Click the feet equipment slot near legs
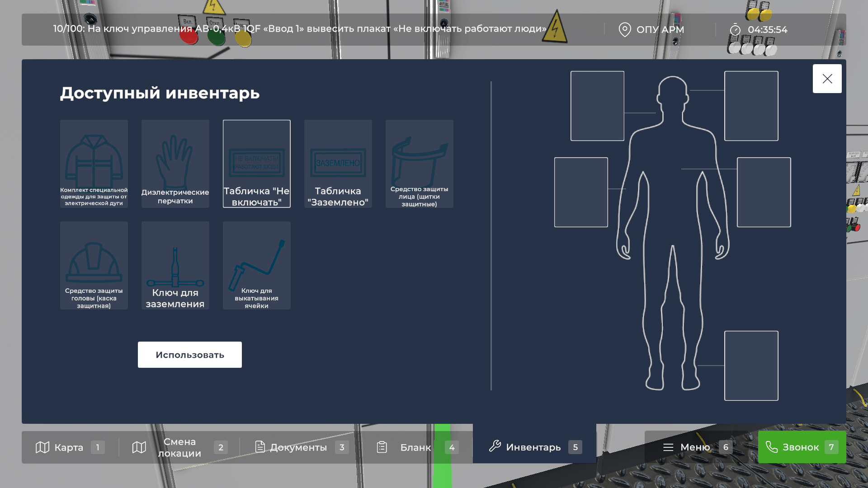868x488 pixels. [751, 366]
